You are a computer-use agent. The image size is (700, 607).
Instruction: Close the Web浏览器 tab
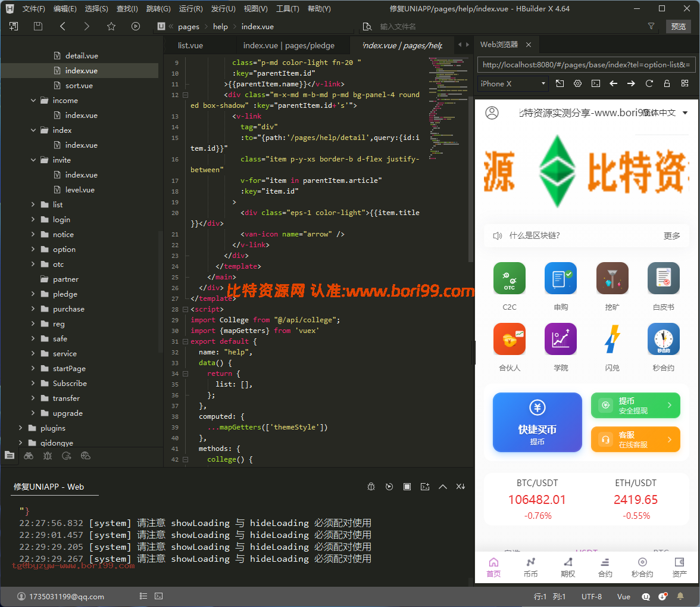coord(529,45)
